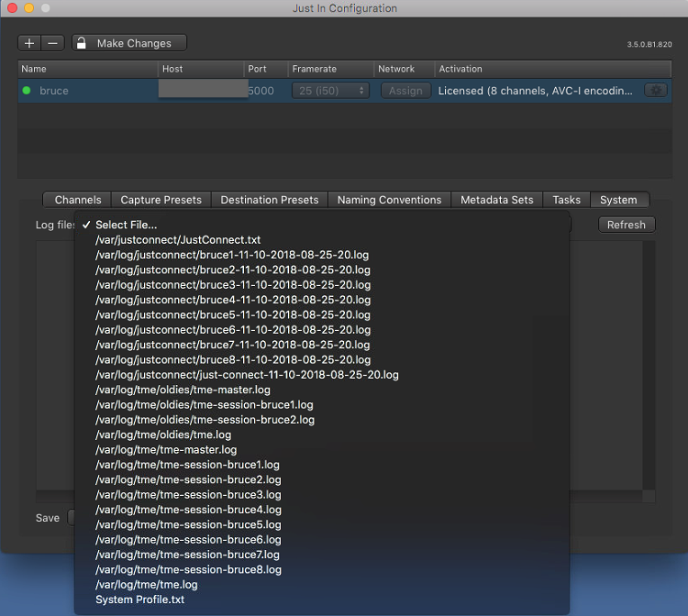Viewport: 688px width, 616px height.
Task: Select the bruce2-11-10-2018-08-25-20.log file
Action: pyautogui.click(x=322, y=269)
